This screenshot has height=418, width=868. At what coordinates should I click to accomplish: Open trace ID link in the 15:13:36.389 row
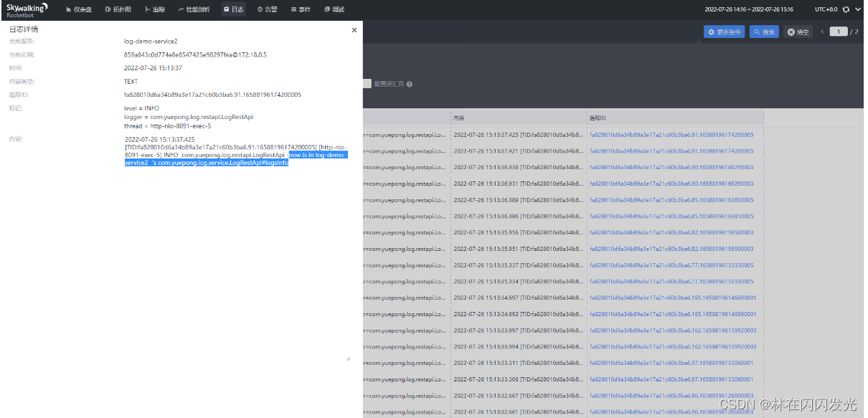pos(671,199)
